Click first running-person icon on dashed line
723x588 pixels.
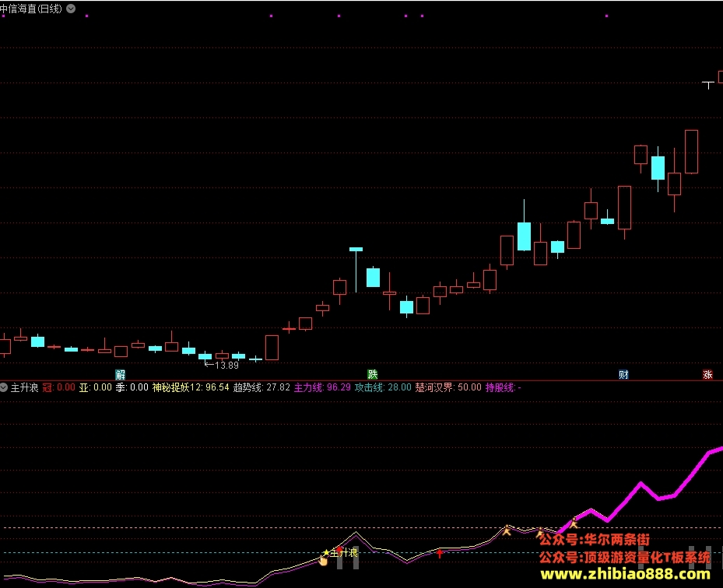(x=507, y=530)
